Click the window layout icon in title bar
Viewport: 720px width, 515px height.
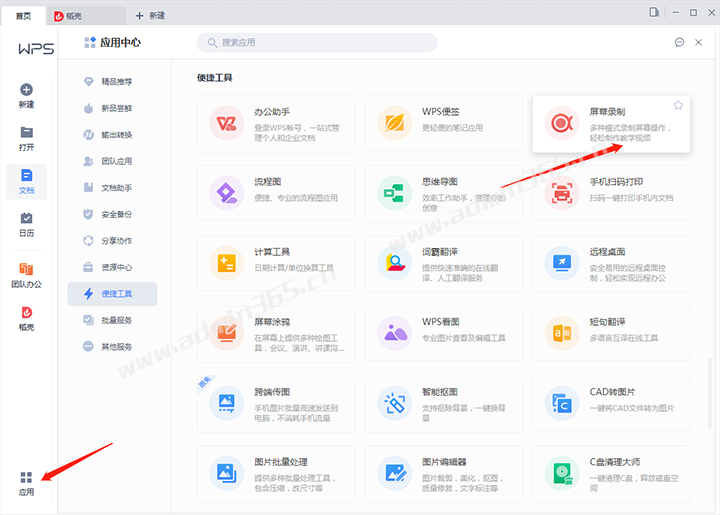pos(654,12)
